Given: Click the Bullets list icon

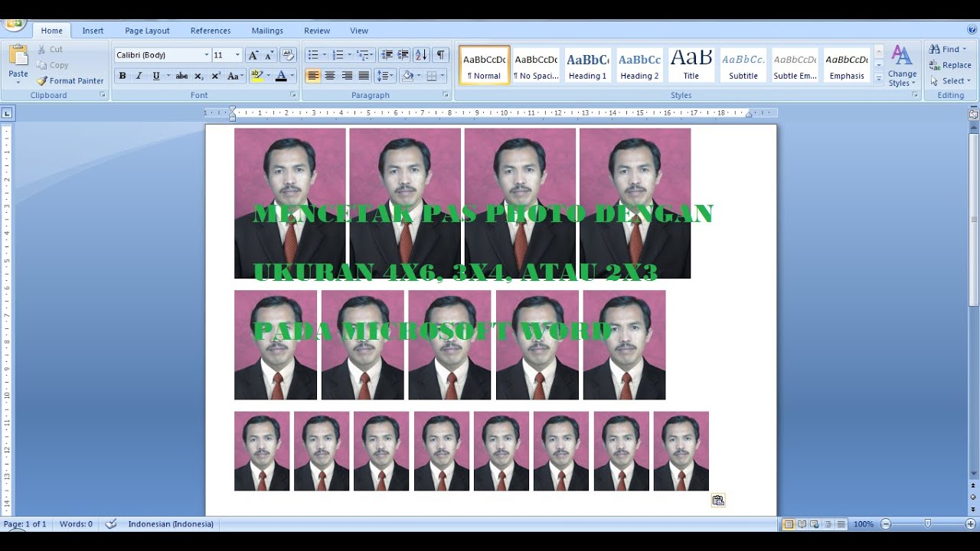Looking at the screenshot, I should pos(312,55).
